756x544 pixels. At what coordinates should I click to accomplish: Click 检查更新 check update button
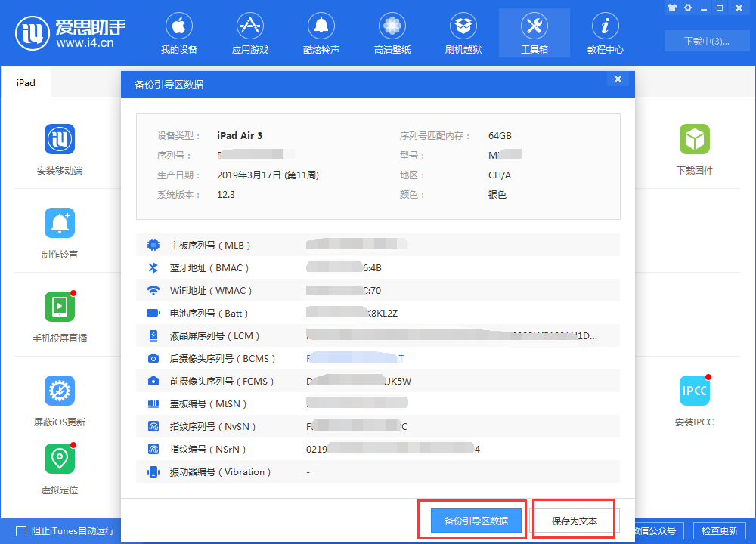(720, 531)
